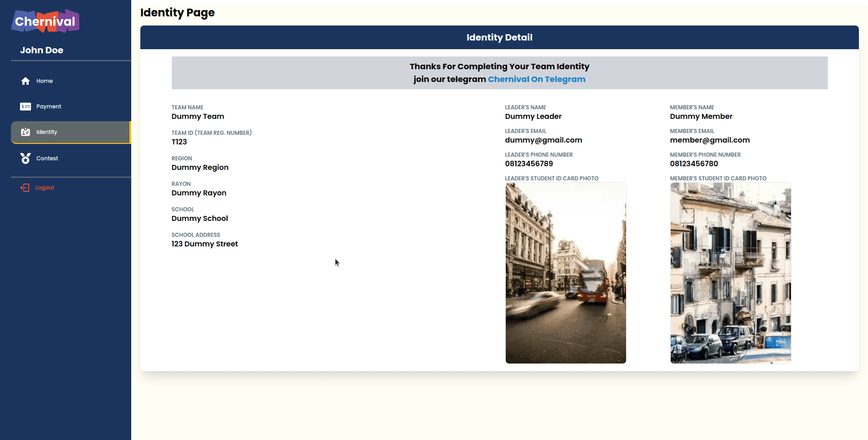Click the TEAM ID (TEAM REG. NUMBER) label
The height and width of the screenshot is (440, 868).
(x=211, y=133)
